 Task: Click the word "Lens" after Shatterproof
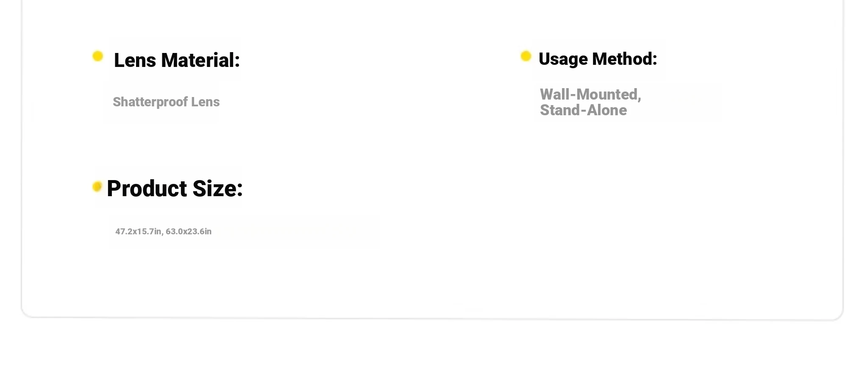tap(206, 102)
